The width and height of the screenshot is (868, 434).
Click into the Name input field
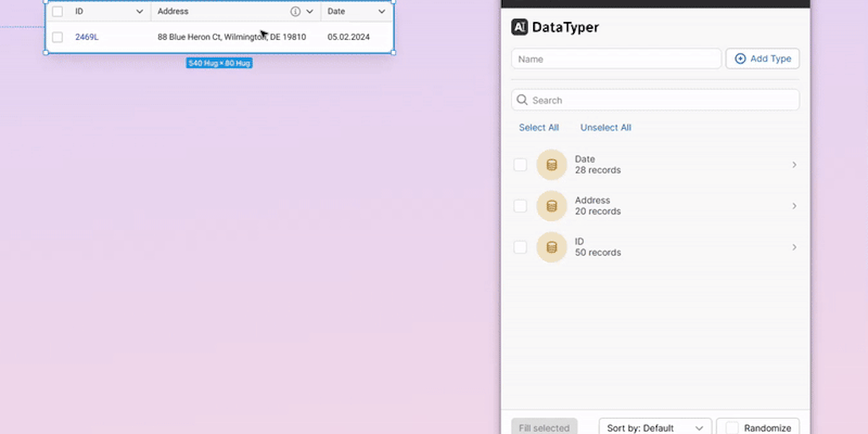616,59
